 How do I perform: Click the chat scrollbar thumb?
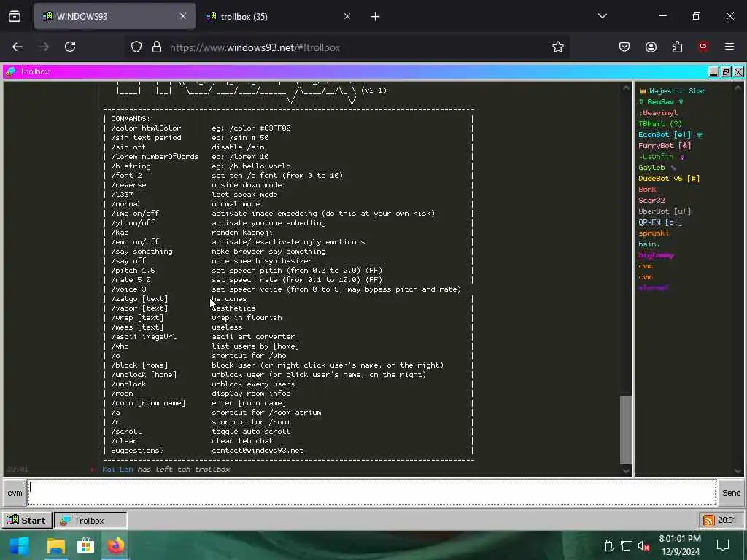626,430
